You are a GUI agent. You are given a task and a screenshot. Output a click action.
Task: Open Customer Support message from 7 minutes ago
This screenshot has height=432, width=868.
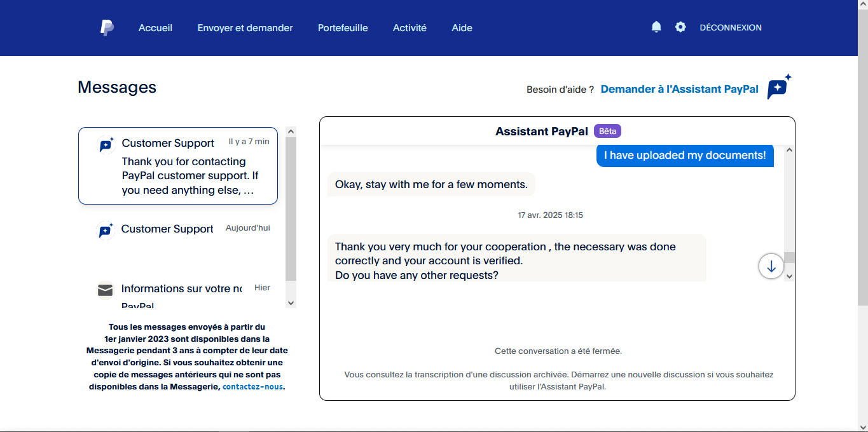coord(178,166)
